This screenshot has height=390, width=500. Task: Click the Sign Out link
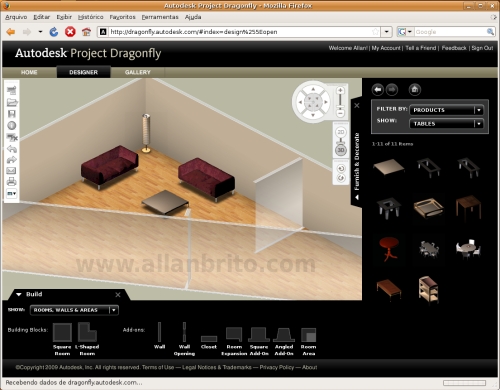(x=482, y=48)
